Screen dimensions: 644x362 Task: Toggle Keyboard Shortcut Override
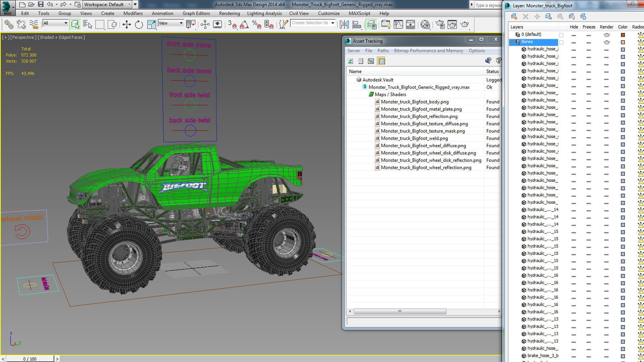coord(217,24)
